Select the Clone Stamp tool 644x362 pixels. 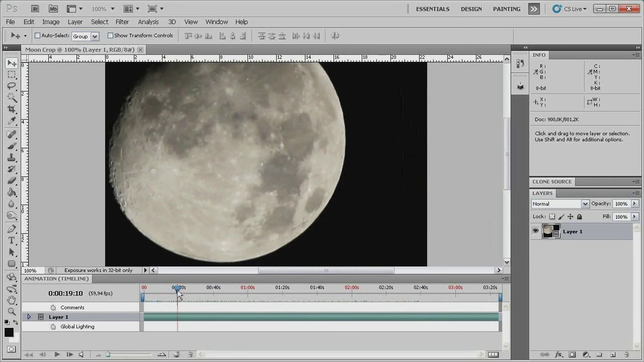pos(12,158)
